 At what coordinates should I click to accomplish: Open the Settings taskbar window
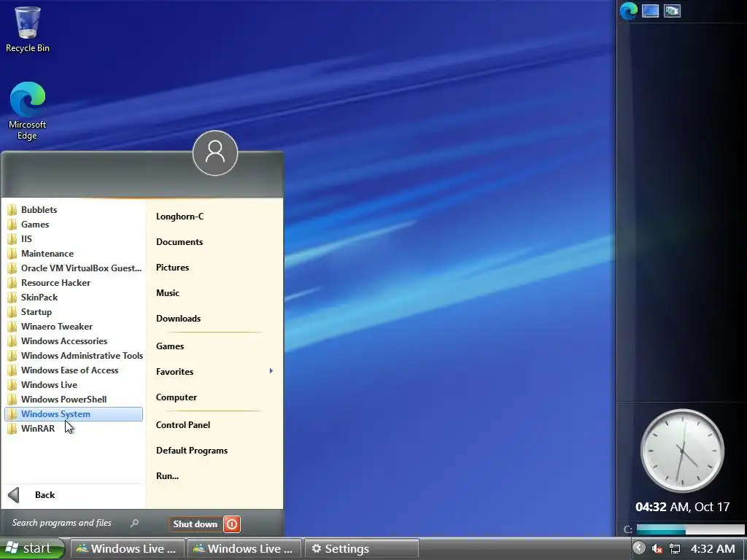point(361,548)
